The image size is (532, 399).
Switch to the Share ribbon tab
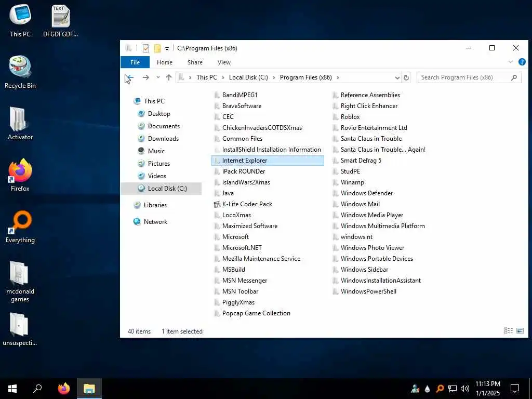click(195, 62)
